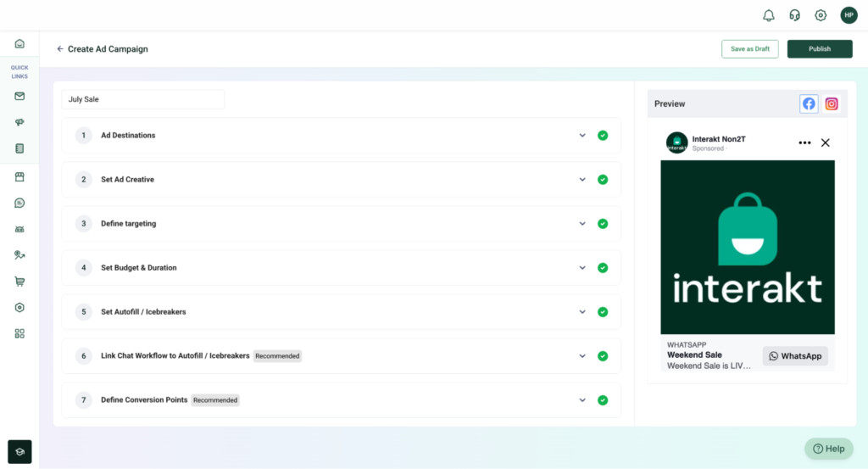Click Interakt Non2T page name

click(x=719, y=139)
